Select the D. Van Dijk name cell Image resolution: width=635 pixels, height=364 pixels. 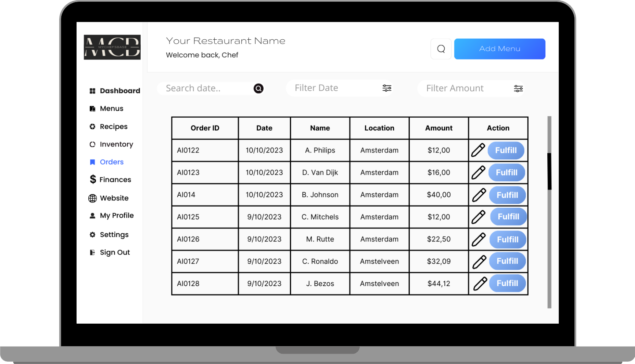pos(320,172)
